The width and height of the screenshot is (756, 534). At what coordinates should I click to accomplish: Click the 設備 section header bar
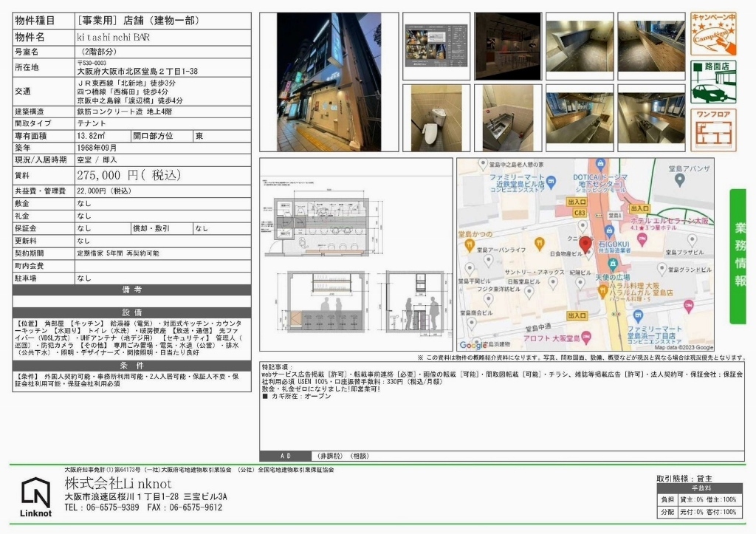click(x=131, y=312)
